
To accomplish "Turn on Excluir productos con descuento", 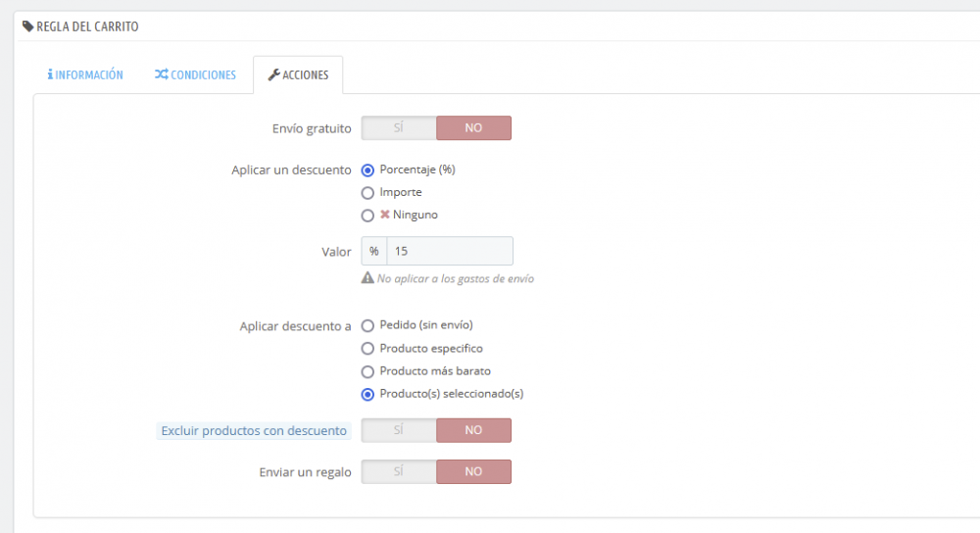I will (x=399, y=430).
